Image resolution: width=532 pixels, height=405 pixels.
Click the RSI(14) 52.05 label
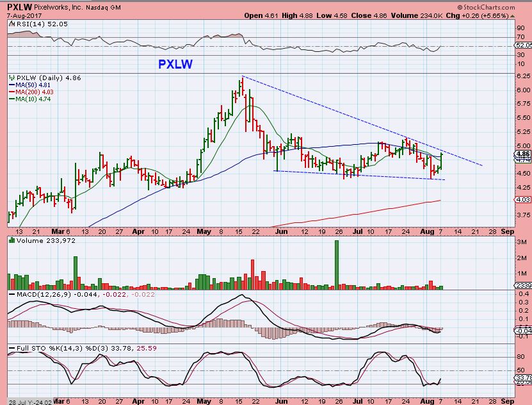(41, 24)
